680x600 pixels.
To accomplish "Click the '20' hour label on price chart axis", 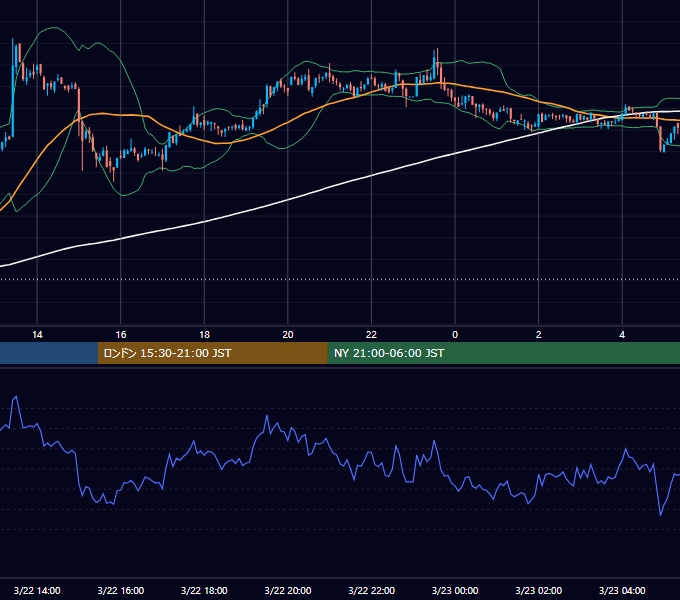I will click(x=288, y=335).
